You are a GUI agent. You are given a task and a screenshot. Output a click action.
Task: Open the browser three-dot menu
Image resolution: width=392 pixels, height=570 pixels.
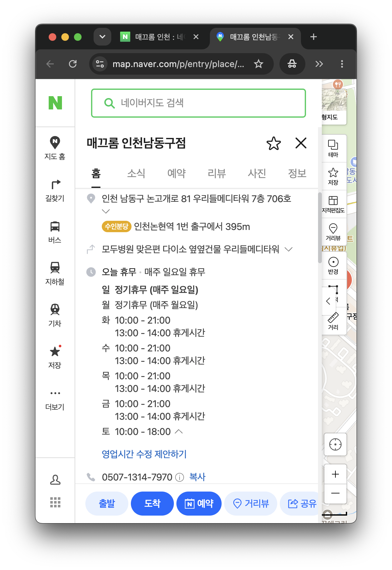[x=342, y=64]
